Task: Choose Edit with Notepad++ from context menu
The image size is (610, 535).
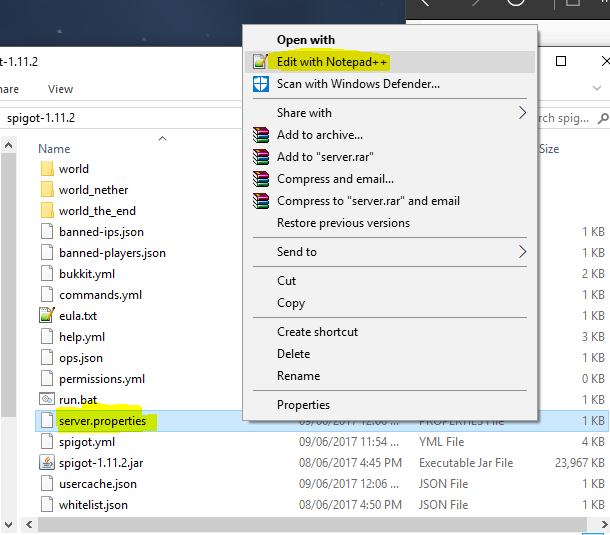Action: coord(390,62)
